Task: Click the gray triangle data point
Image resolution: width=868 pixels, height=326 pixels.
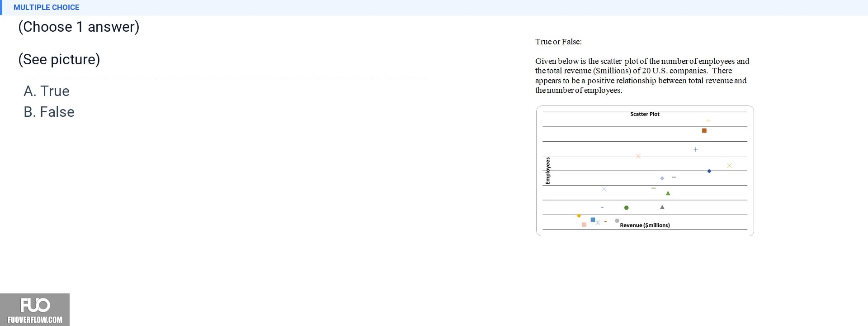Action: click(662, 207)
